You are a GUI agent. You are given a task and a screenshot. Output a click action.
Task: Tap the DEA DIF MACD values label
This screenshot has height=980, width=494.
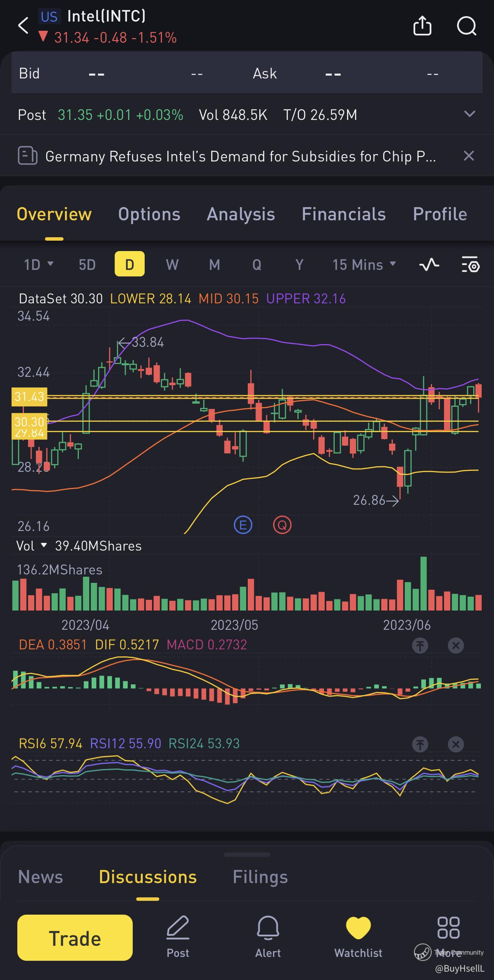[133, 645]
